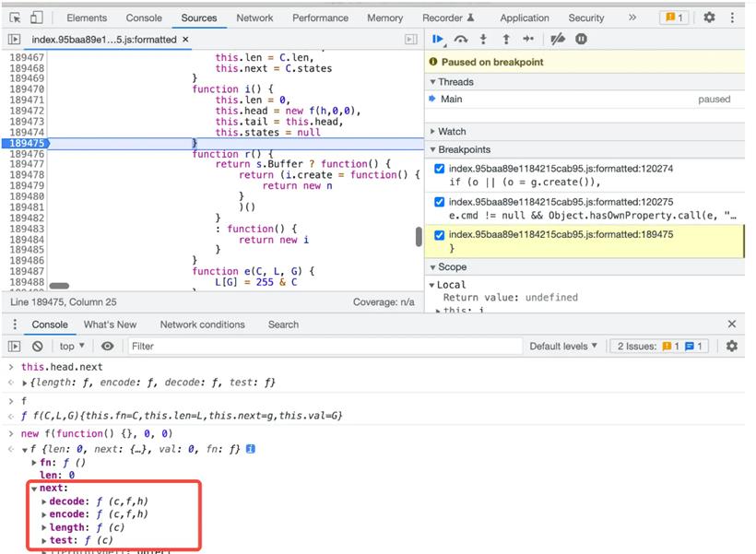Close the bottom drawer
The width and height of the screenshot is (756, 554).
point(732,324)
